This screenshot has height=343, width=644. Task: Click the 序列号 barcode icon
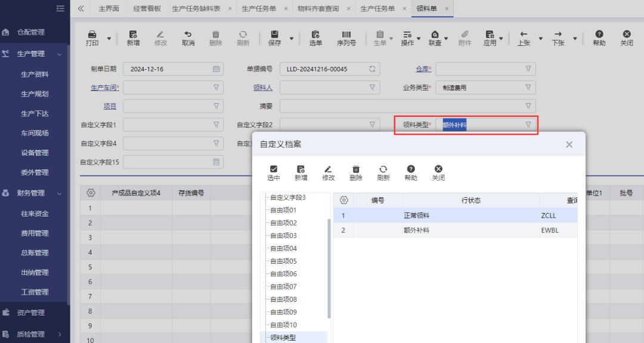click(x=346, y=34)
